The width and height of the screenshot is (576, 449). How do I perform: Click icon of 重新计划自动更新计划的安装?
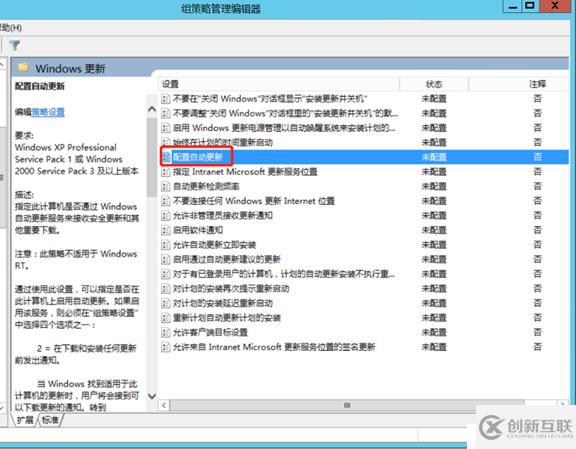pos(166,318)
